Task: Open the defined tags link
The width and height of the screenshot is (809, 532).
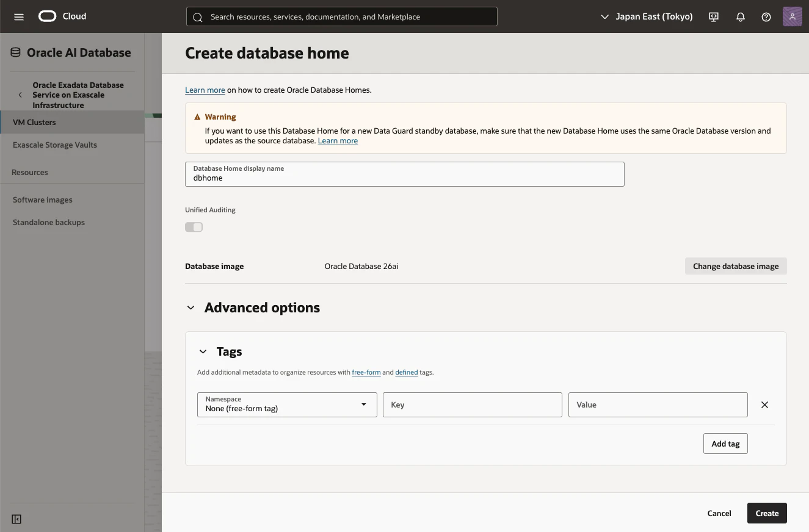Action: pos(407,372)
